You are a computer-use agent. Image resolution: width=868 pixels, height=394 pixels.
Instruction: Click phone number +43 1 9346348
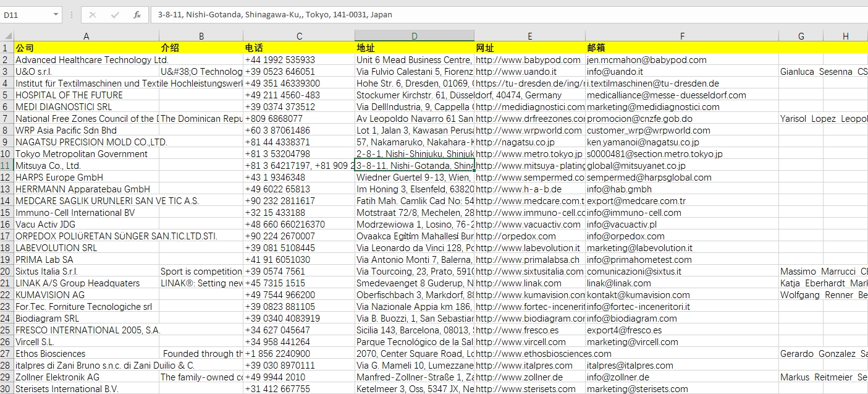[299, 177]
